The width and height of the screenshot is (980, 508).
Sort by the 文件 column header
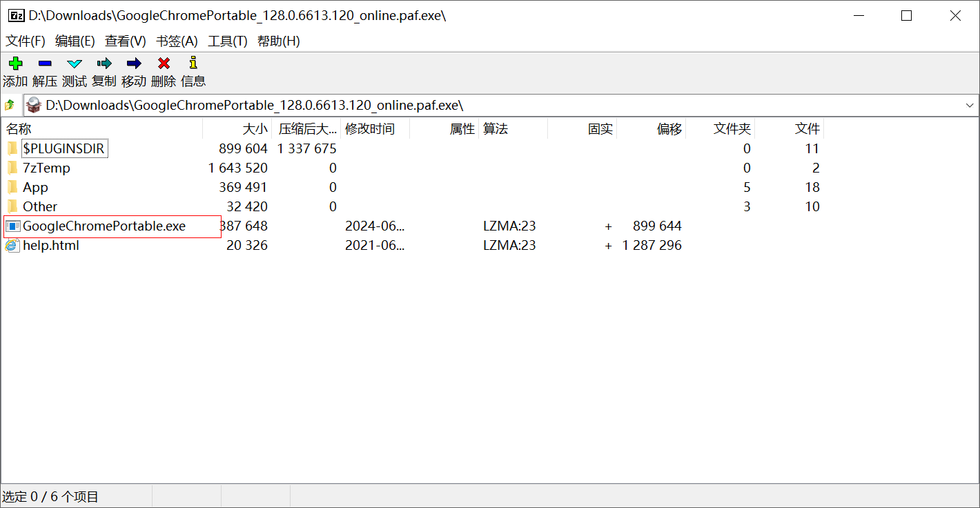pos(789,129)
